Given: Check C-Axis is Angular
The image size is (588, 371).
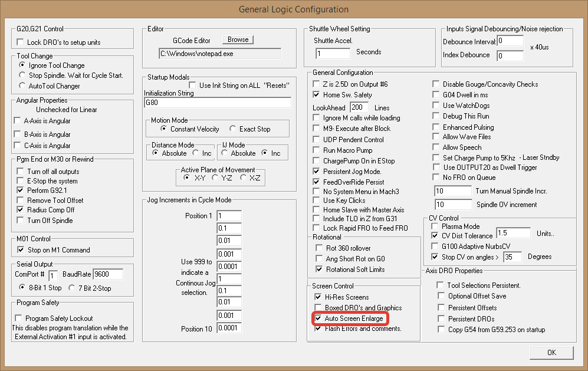Looking at the screenshot, I should point(17,145).
